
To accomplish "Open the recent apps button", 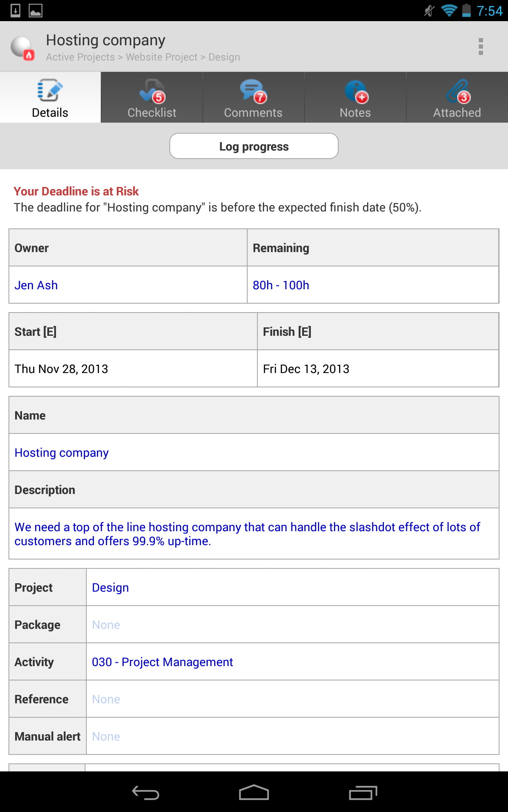I will (363, 793).
